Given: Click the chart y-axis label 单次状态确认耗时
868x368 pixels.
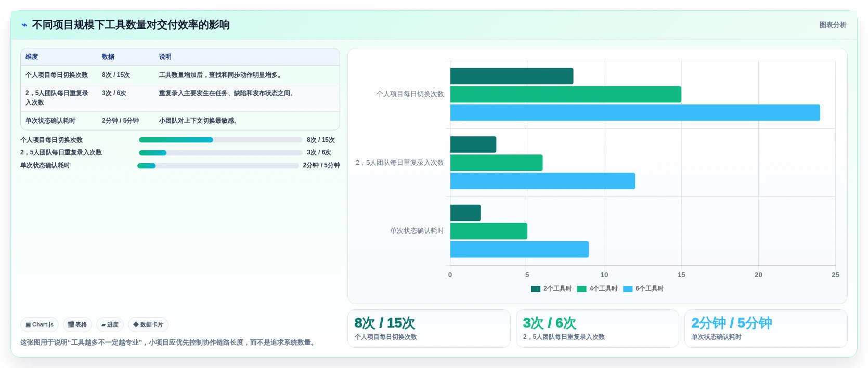Looking at the screenshot, I should (417, 231).
